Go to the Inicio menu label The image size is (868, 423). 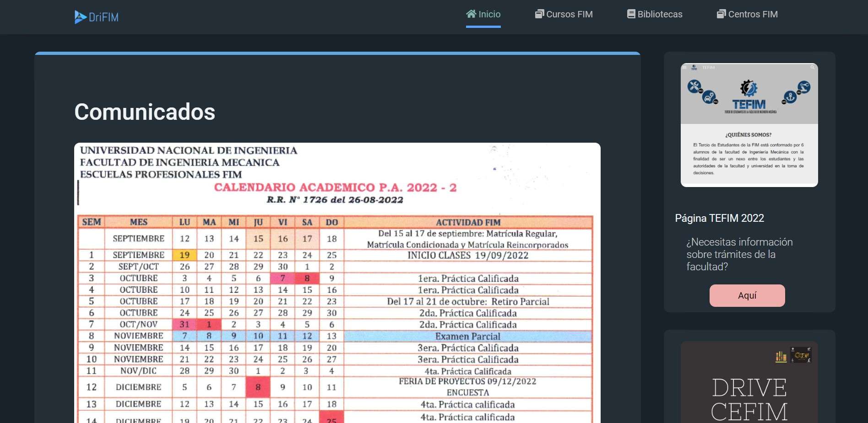tap(489, 14)
